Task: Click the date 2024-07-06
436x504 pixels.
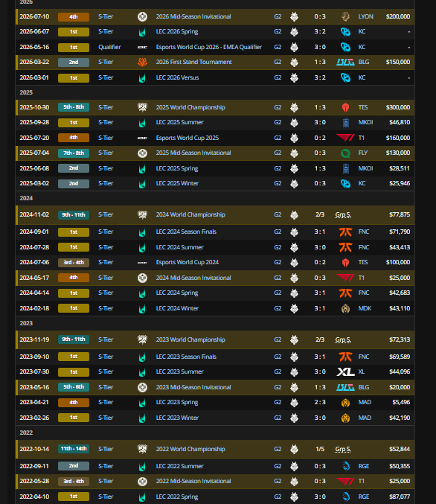Action: click(x=34, y=262)
